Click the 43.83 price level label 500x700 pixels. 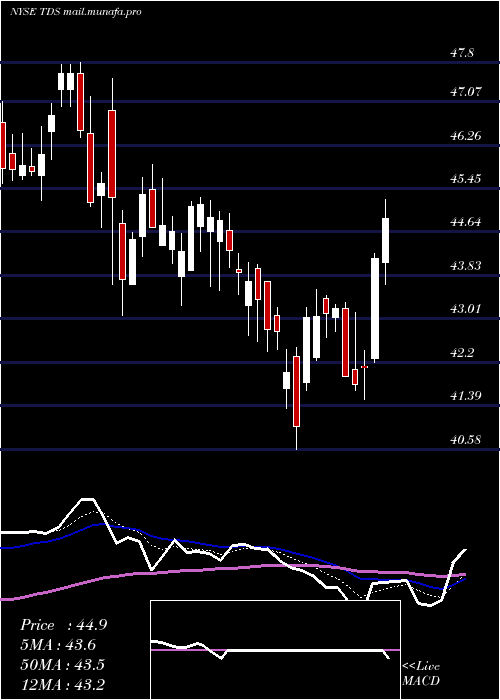click(x=465, y=266)
